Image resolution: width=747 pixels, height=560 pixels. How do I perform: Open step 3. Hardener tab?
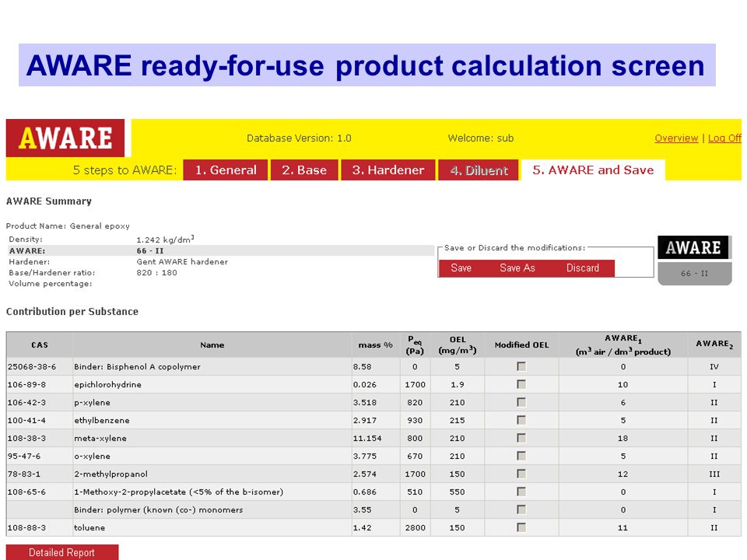coord(388,170)
